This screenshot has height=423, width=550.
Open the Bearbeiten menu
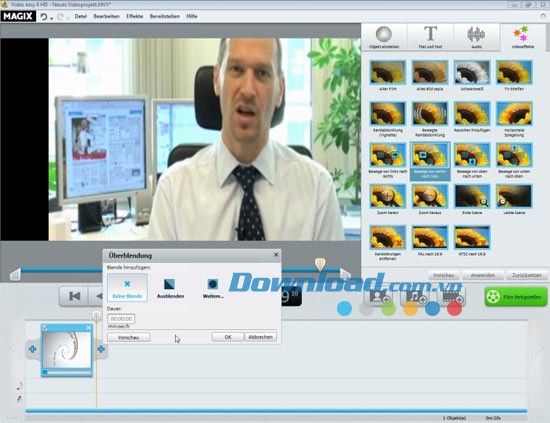pos(106,16)
